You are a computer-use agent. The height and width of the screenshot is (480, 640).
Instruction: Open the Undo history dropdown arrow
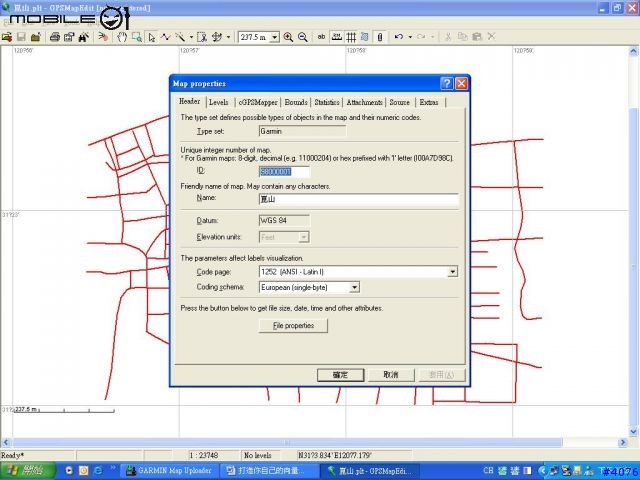point(410,37)
